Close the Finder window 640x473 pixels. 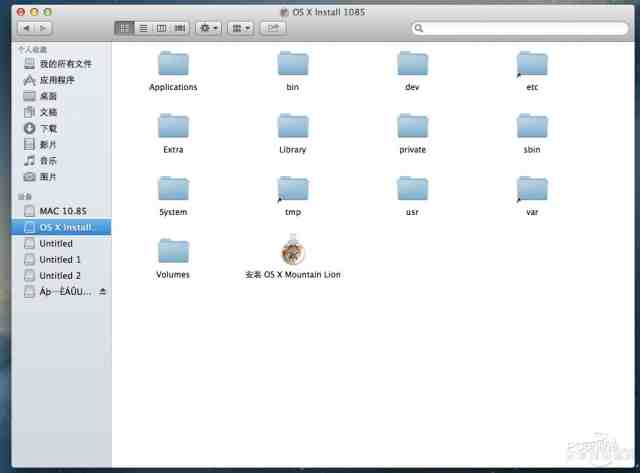point(21,12)
